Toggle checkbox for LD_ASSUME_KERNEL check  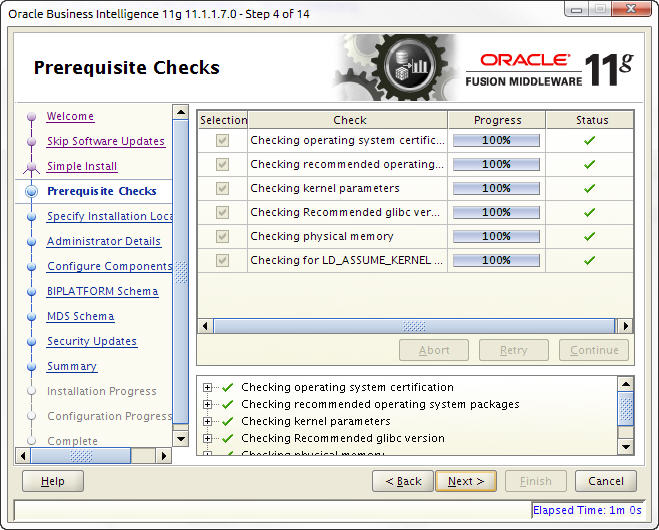click(x=222, y=260)
